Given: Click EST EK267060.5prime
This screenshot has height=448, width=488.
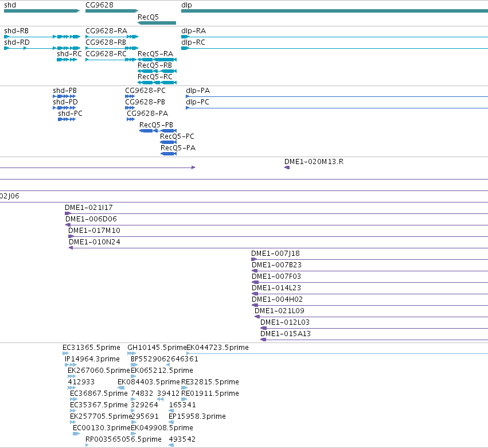Looking at the screenshot, I should pos(99,371).
